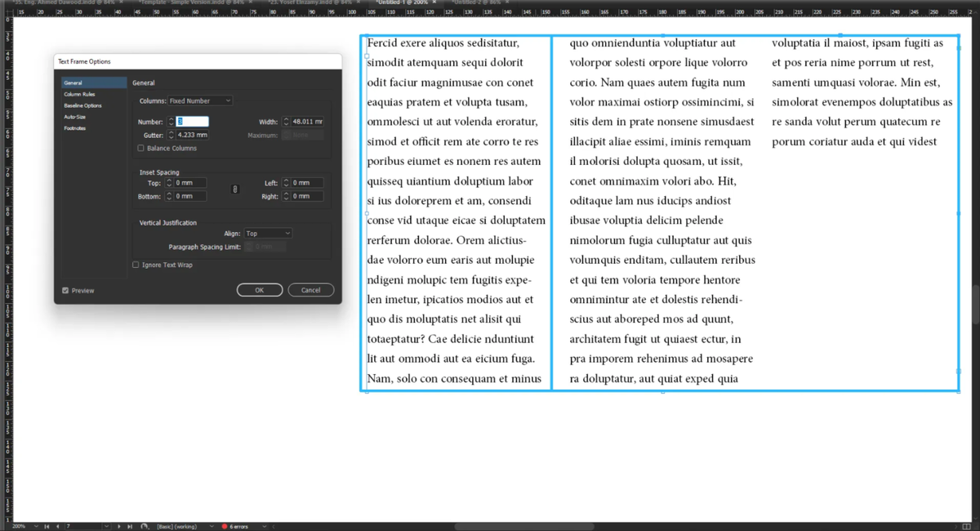Click the Width stepper arrows
The width and height of the screenshot is (980, 531).
click(x=286, y=122)
